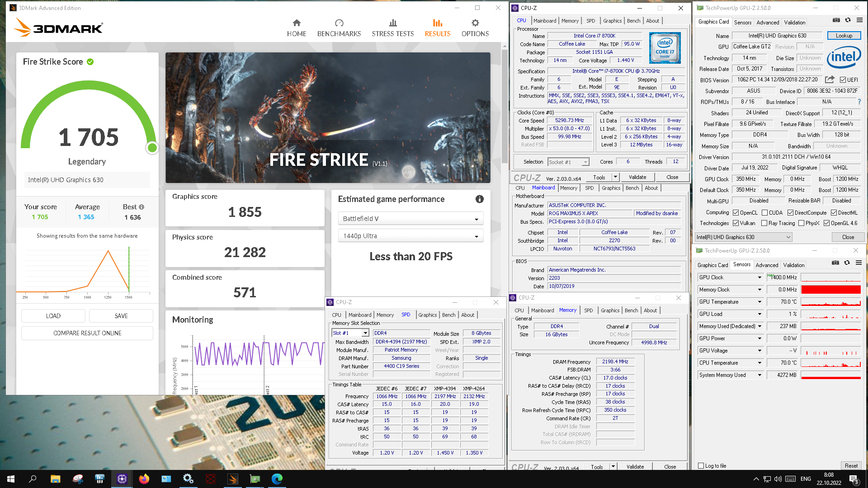Viewport: 868px width, 488px height.
Task: Open the 1440p Ultra resolution dropdown
Action: [410, 236]
